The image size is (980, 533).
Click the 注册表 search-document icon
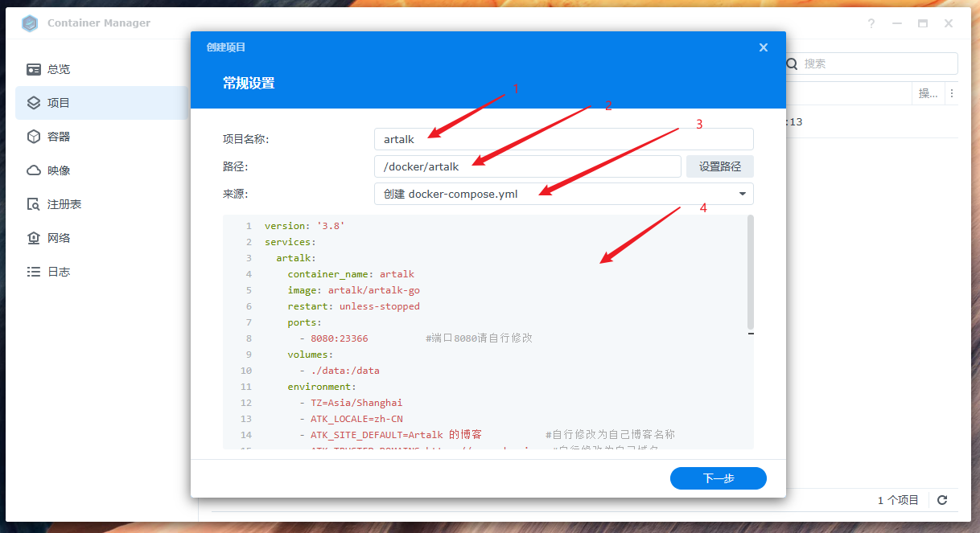click(x=34, y=204)
